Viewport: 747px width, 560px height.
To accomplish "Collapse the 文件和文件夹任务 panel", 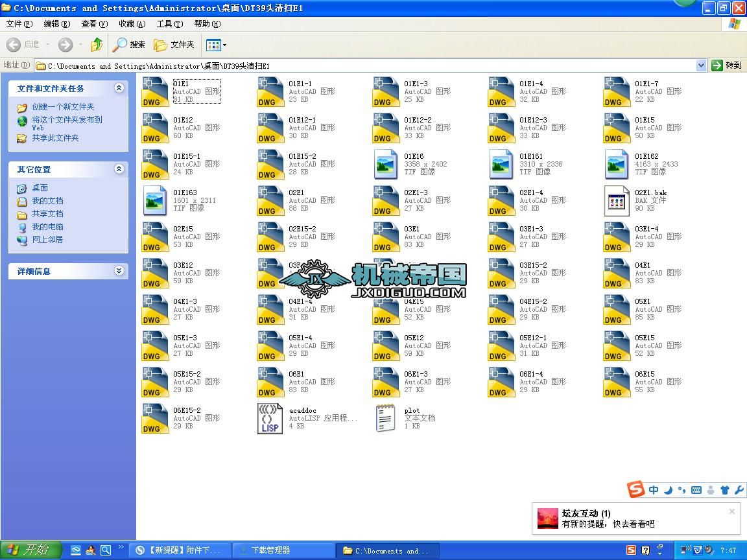I will [x=119, y=88].
